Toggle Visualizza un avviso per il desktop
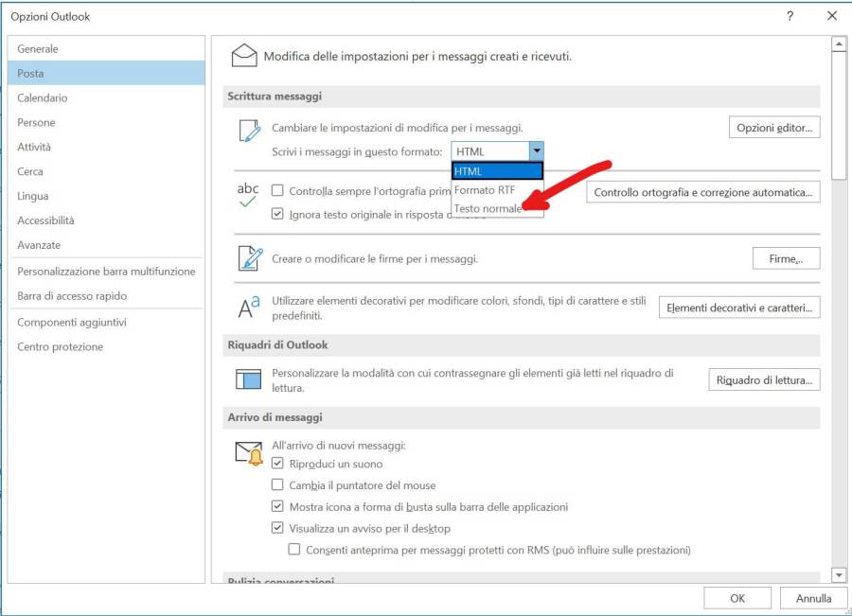Image resolution: width=852 pixels, height=616 pixels. tap(277, 528)
